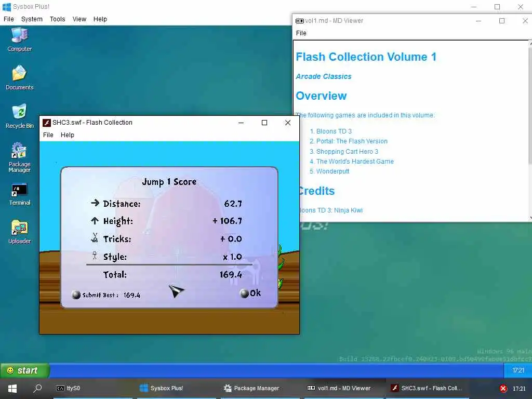Click the red error icon in system tray
This screenshot has height=399, width=532.
(x=503, y=389)
